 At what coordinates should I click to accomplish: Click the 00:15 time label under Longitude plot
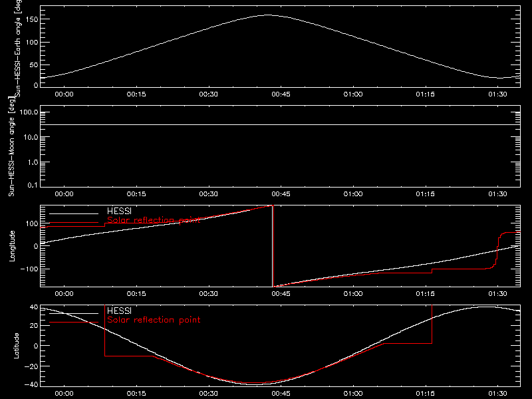[136, 294]
